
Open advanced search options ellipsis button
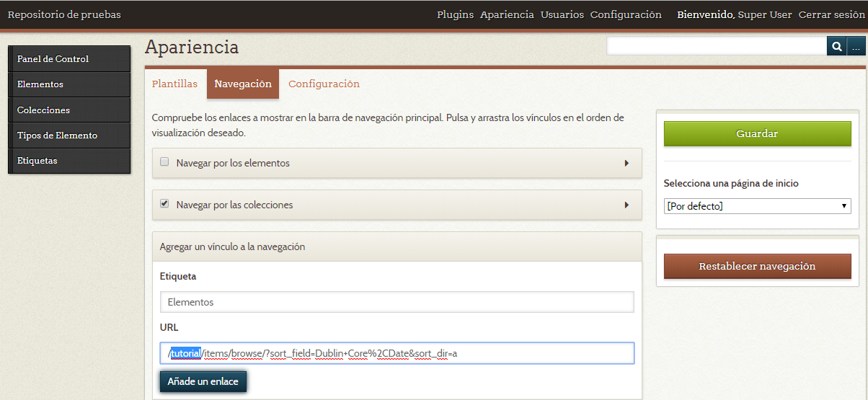[x=856, y=47]
